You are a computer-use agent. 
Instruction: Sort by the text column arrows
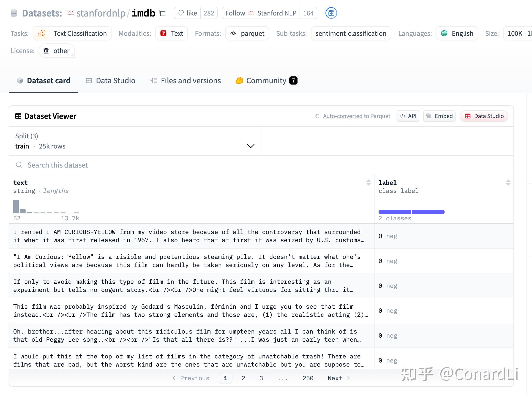[x=368, y=183]
